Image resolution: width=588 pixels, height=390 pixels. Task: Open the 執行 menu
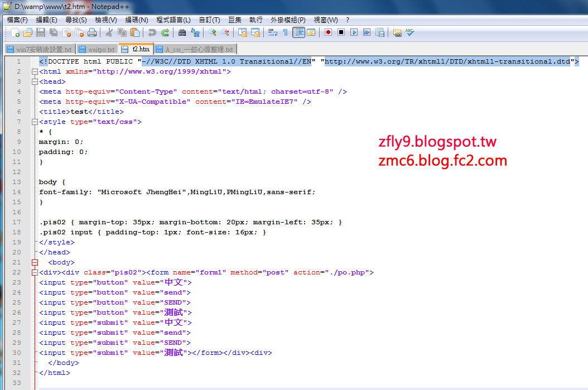[x=256, y=20]
